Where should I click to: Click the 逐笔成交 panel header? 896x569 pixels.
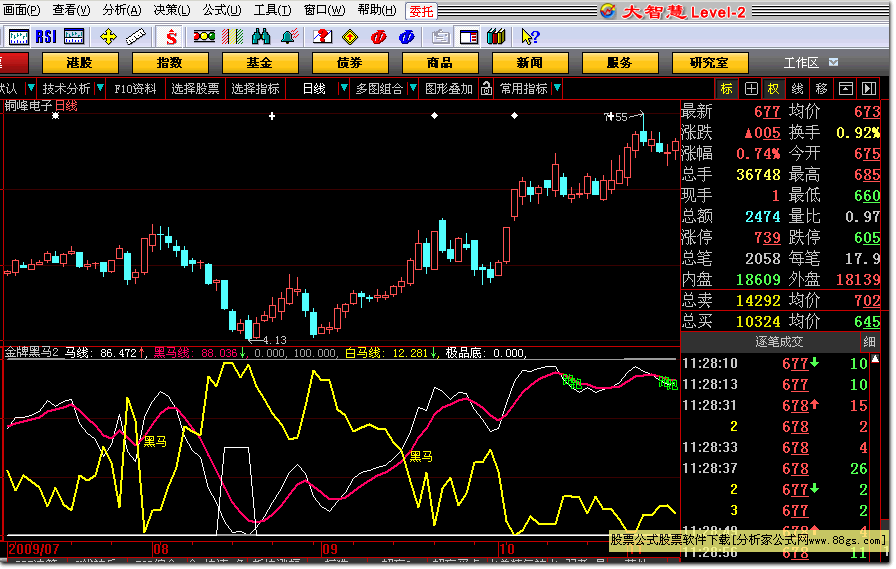[x=779, y=342]
